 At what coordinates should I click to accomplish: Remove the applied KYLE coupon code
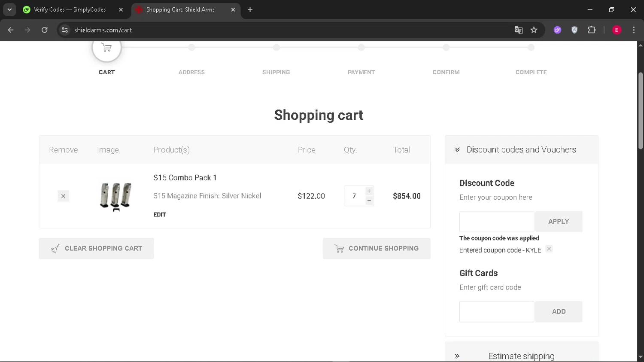pyautogui.click(x=549, y=249)
